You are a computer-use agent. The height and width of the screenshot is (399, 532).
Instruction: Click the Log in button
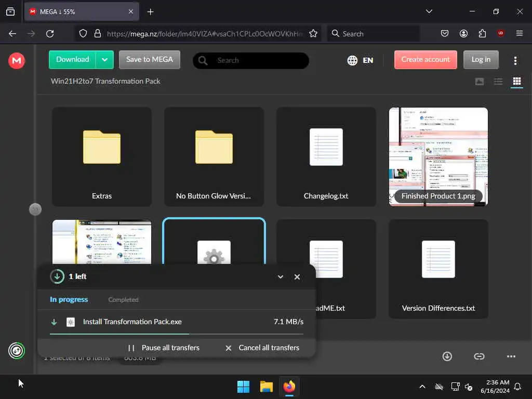click(x=481, y=60)
